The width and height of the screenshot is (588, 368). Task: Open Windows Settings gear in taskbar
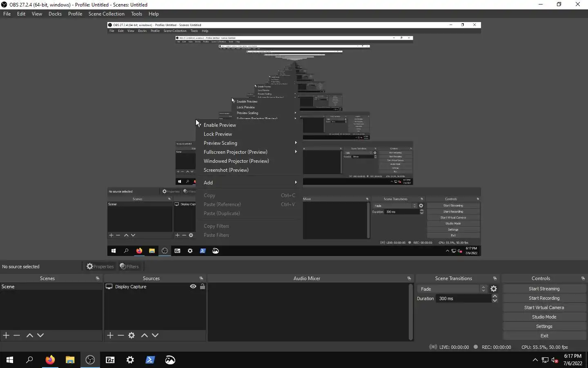coord(130,360)
